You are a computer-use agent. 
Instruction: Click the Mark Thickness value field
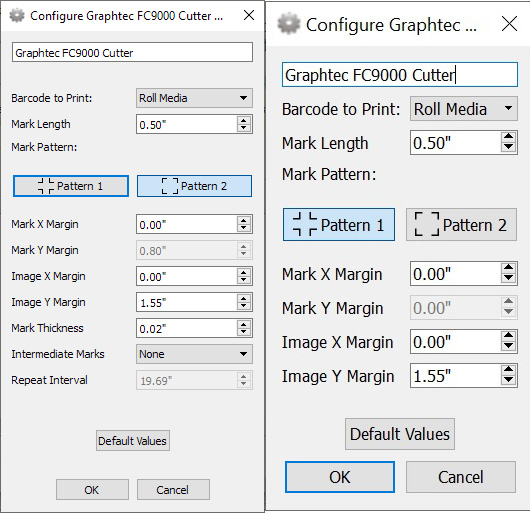187,328
